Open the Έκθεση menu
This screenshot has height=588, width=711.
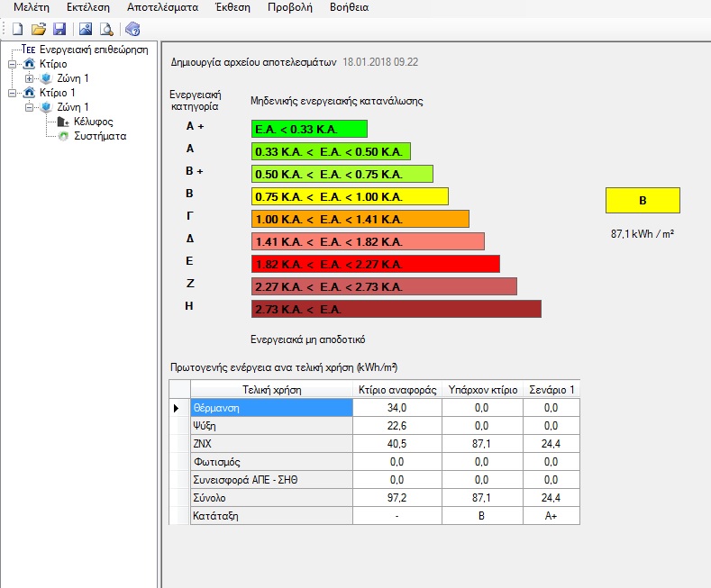pyautogui.click(x=232, y=7)
